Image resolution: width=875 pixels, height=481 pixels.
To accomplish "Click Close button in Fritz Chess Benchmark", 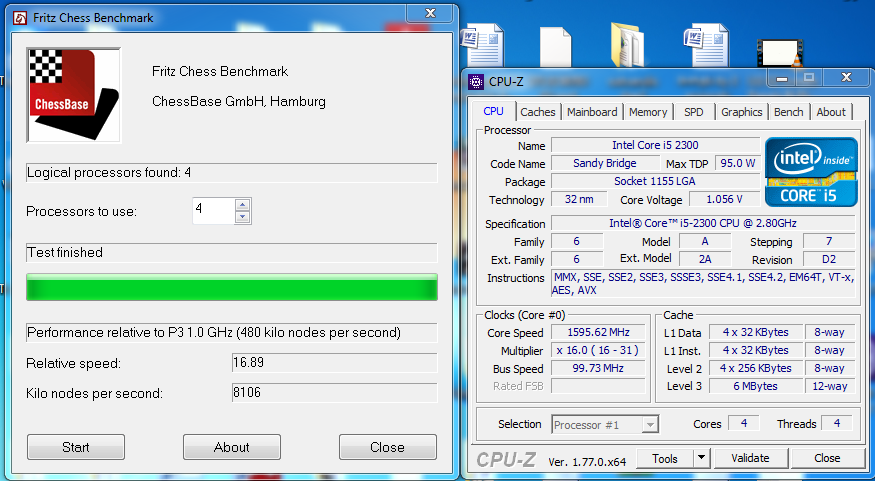I will pyautogui.click(x=388, y=447).
